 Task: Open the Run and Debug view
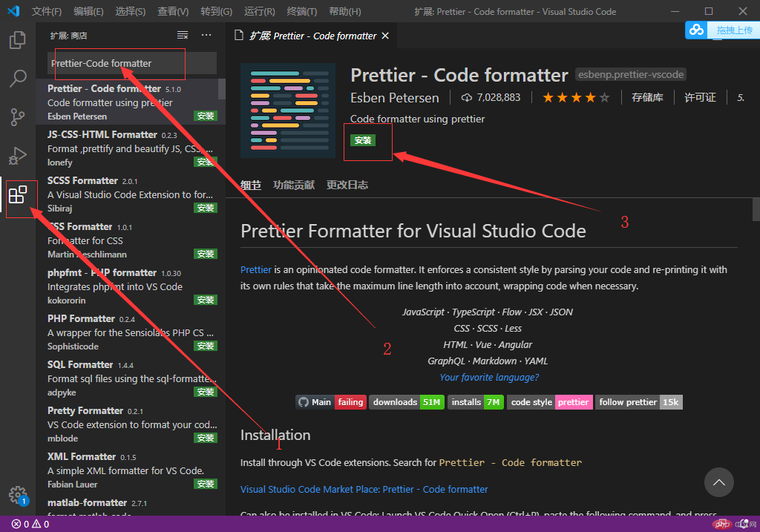[x=18, y=156]
